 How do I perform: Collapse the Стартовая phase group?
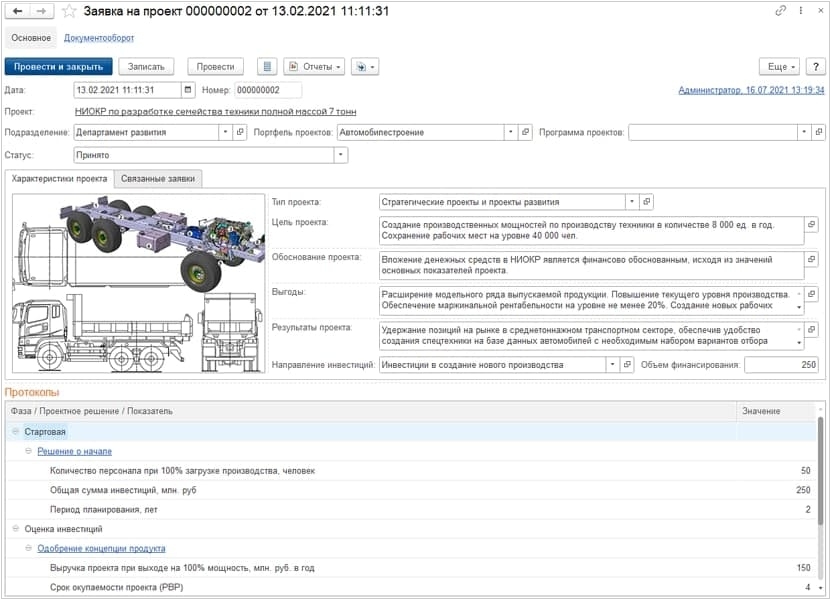[x=16, y=431]
